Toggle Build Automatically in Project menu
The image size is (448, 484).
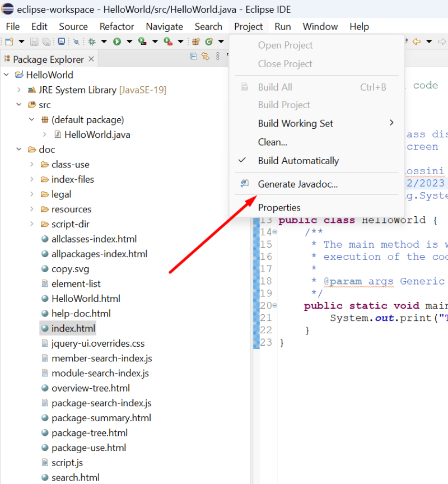(x=316, y=161)
